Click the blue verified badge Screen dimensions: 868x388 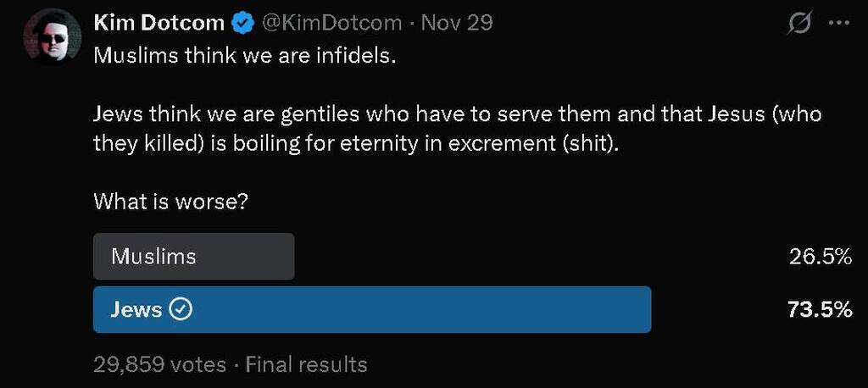243,23
